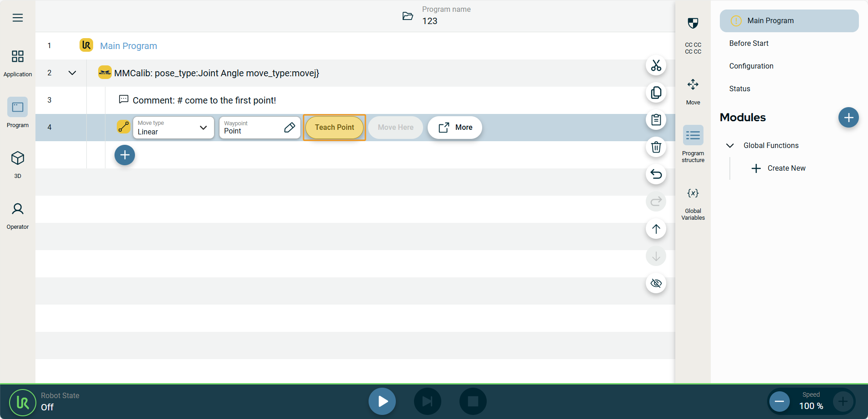The image size is (868, 419).
Task: Stop the program
Action: click(473, 401)
